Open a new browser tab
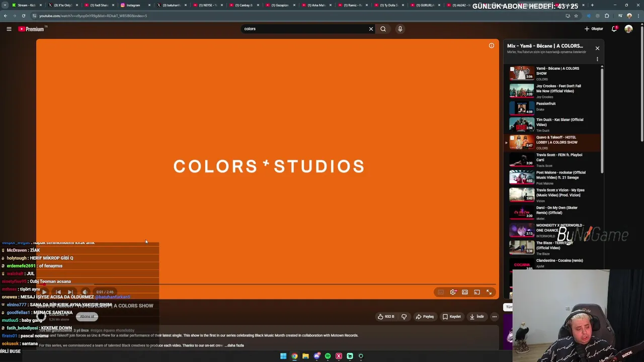 click(592, 5)
